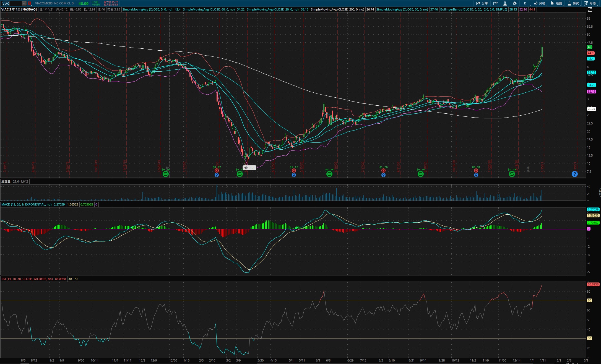Click the last price 46.00
Image resolution: width=601 pixels, height=364 pixels.
(x=83, y=4)
